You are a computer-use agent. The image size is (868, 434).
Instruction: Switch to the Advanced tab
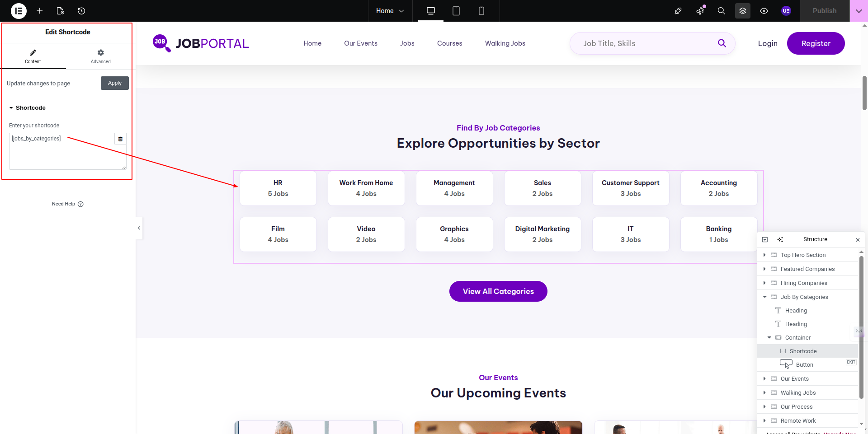point(100,56)
